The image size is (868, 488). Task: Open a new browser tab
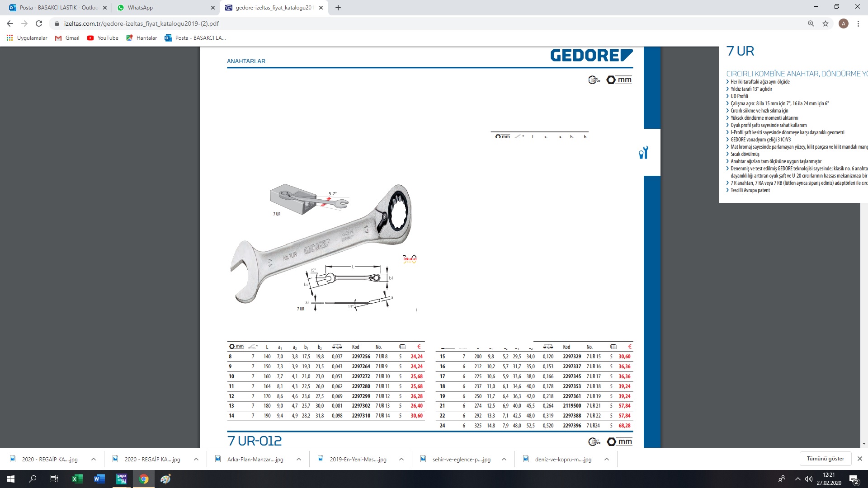tap(338, 8)
